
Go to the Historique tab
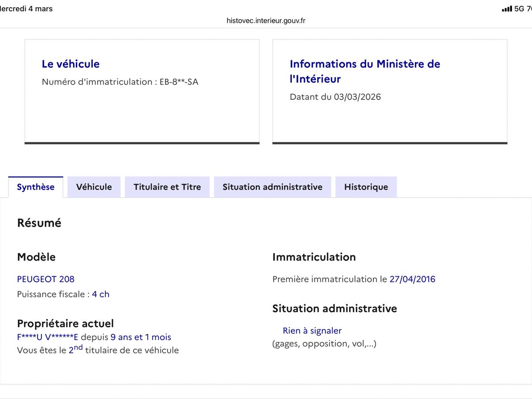click(x=366, y=187)
